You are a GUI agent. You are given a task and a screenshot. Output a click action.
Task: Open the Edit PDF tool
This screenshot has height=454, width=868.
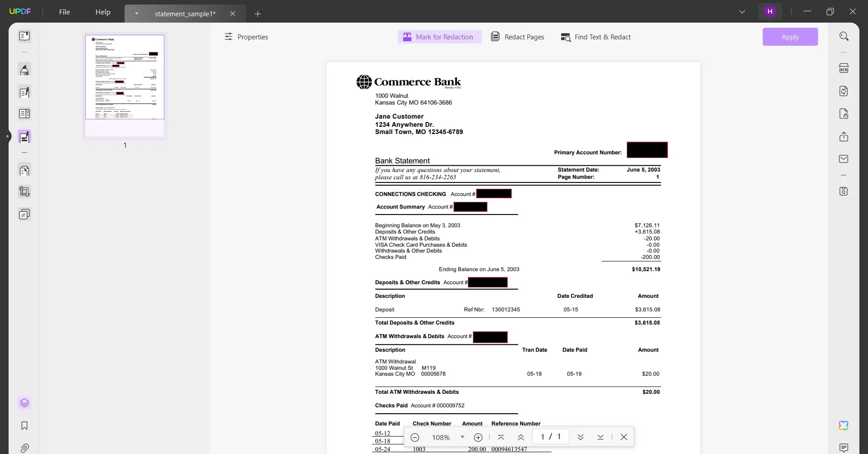click(x=24, y=92)
